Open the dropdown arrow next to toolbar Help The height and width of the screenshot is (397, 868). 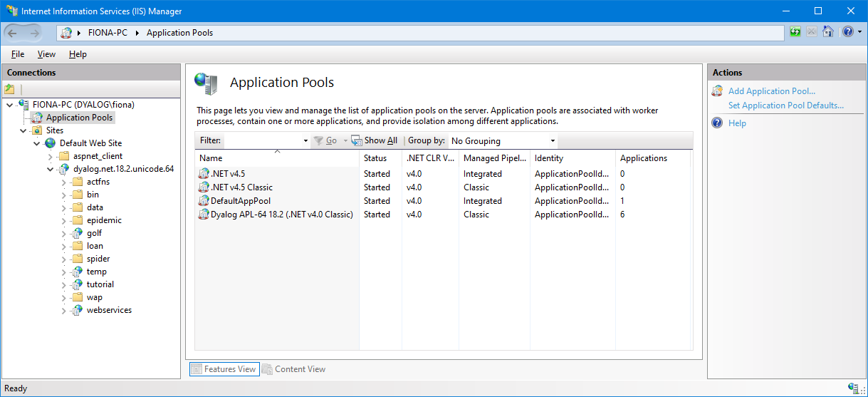[x=859, y=32]
